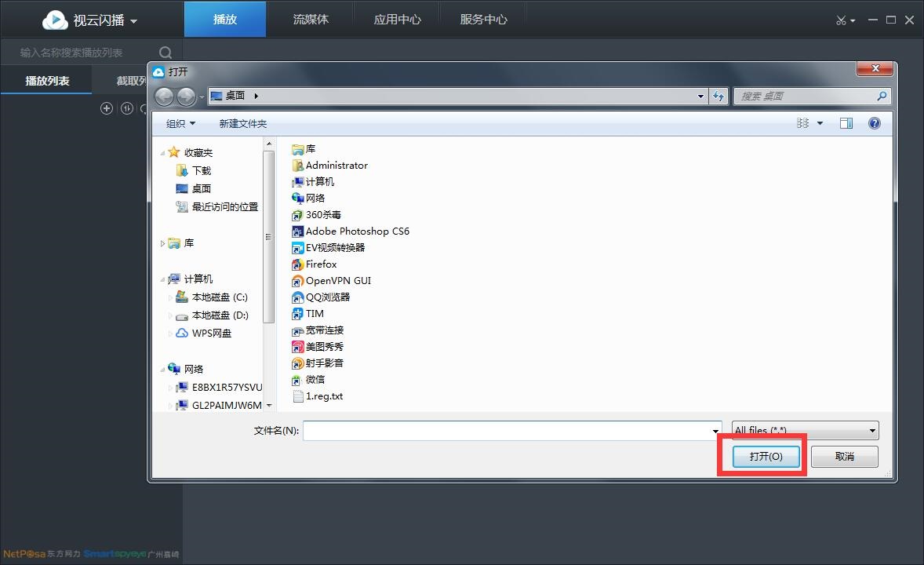The width and height of the screenshot is (924, 565).
Task: Open the help icon in the dialog toolbar
Action: (875, 123)
